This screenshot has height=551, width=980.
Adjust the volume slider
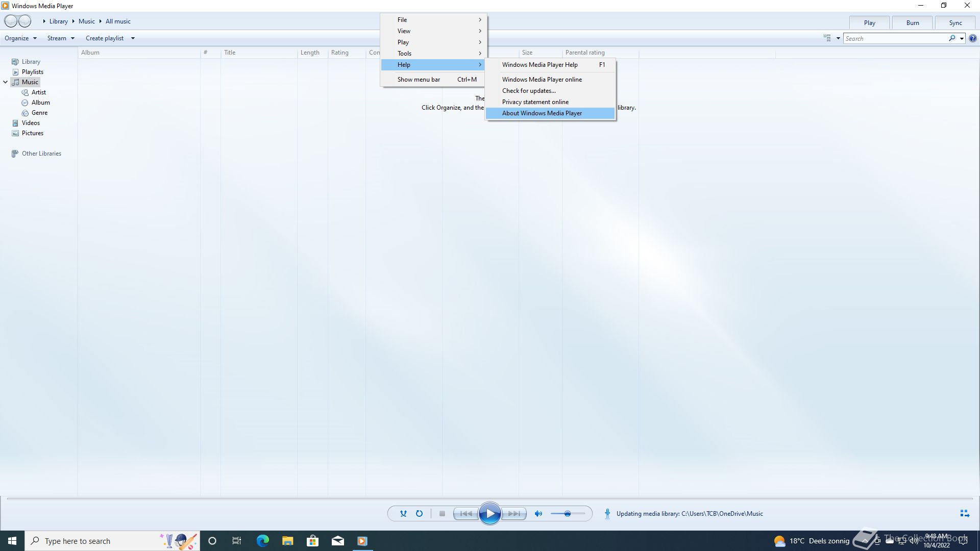pos(568,514)
